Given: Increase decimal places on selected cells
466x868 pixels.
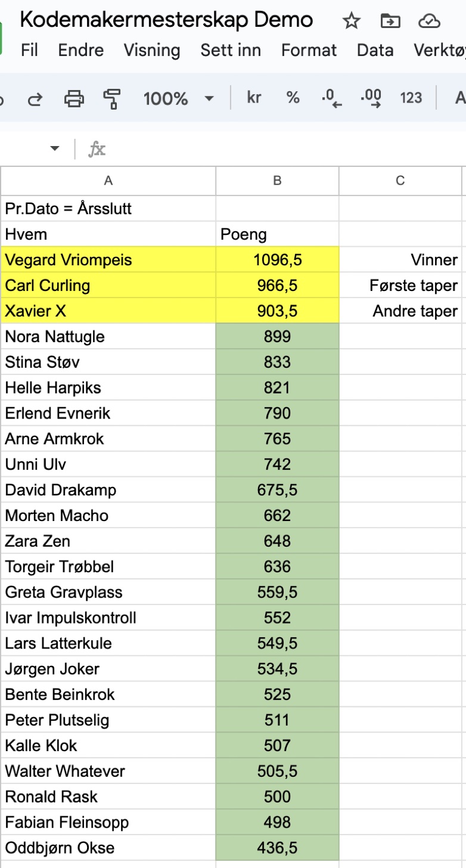Looking at the screenshot, I should pyautogui.click(x=371, y=97).
